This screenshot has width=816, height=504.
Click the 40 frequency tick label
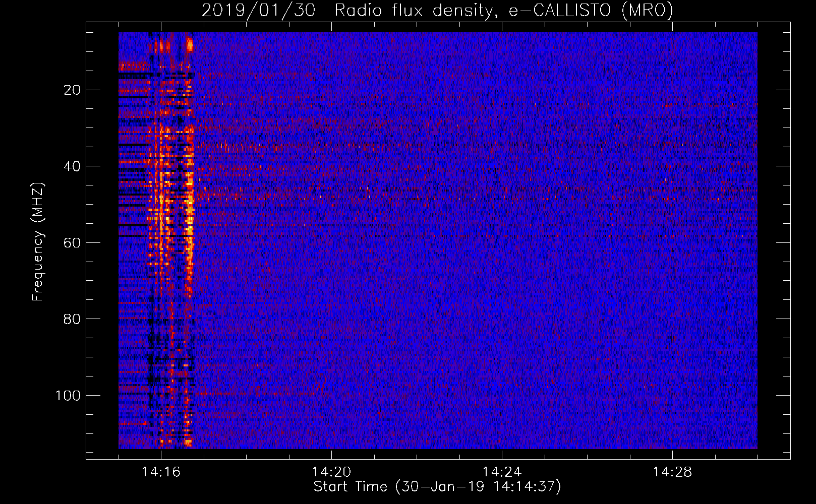tap(72, 166)
